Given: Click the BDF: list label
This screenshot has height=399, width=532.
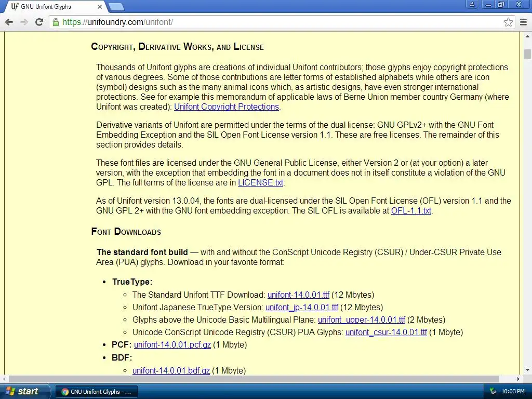Looking at the screenshot, I should (x=122, y=357).
